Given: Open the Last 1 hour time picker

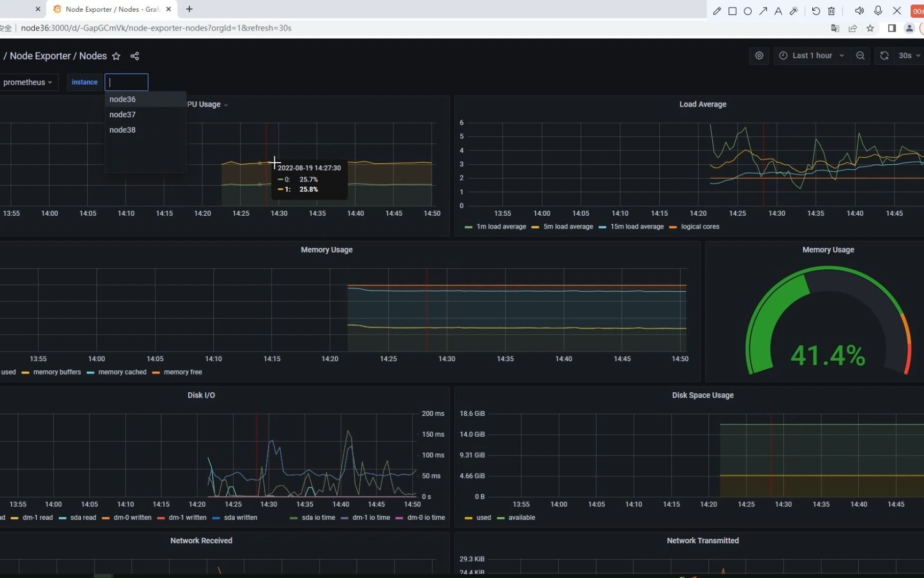Looking at the screenshot, I should (x=812, y=56).
